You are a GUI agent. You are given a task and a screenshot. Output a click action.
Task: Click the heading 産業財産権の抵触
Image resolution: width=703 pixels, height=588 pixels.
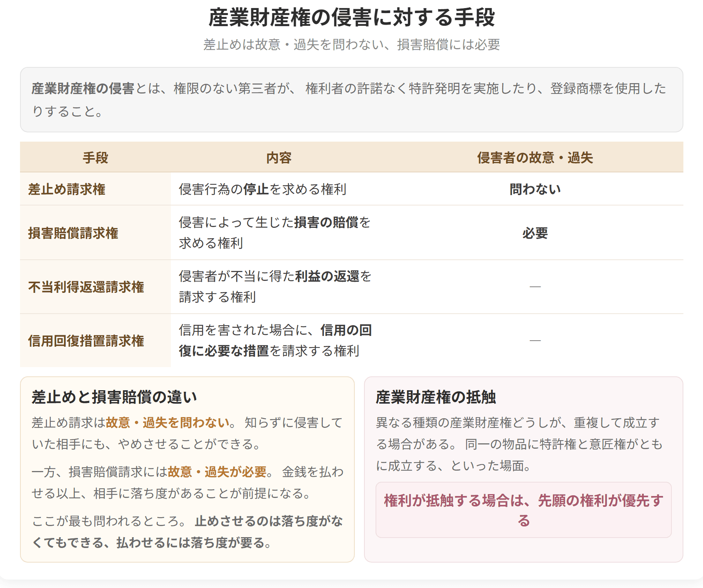coord(436,397)
